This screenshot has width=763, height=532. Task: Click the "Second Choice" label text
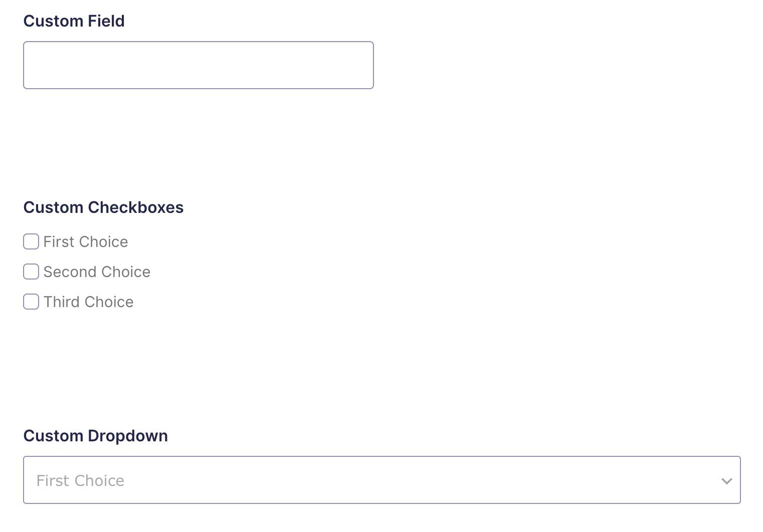pos(97,272)
